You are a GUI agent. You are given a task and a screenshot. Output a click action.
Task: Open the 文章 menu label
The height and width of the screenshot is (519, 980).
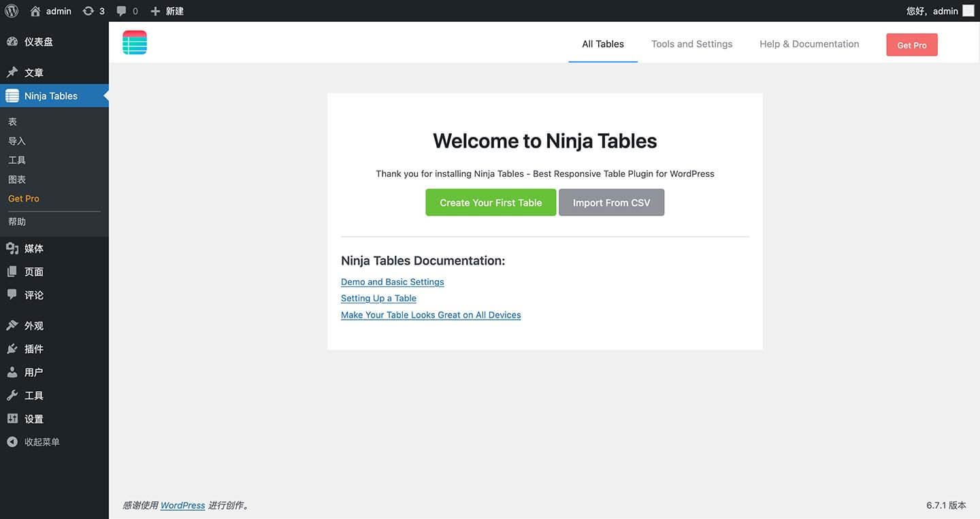tap(34, 73)
